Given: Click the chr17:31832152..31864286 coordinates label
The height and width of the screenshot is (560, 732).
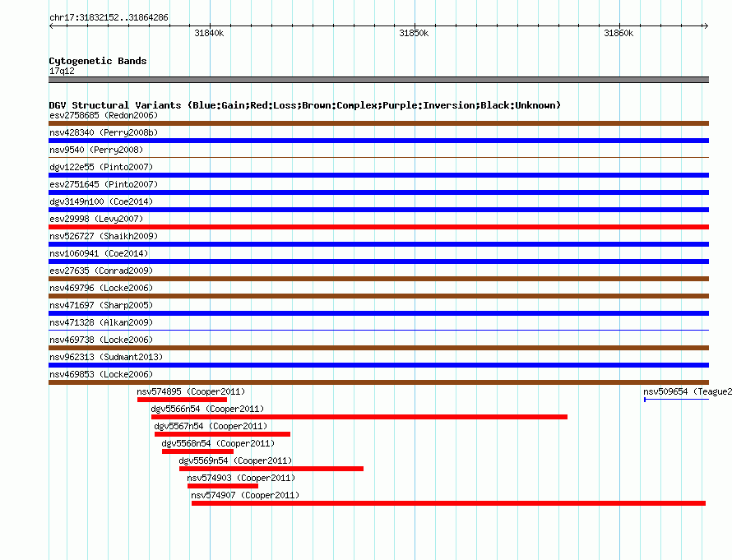Looking at the screenshot, I should [109, 17].
